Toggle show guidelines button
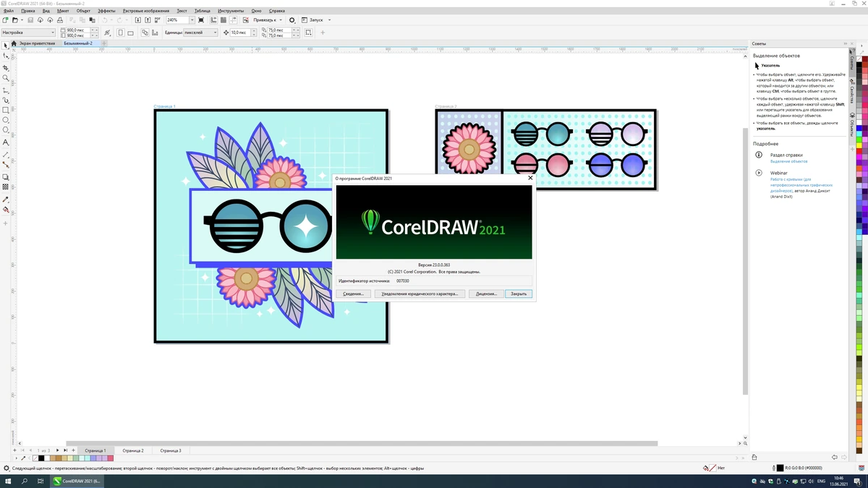Screen dimensions: 868x488 click(x=234, y=20)
